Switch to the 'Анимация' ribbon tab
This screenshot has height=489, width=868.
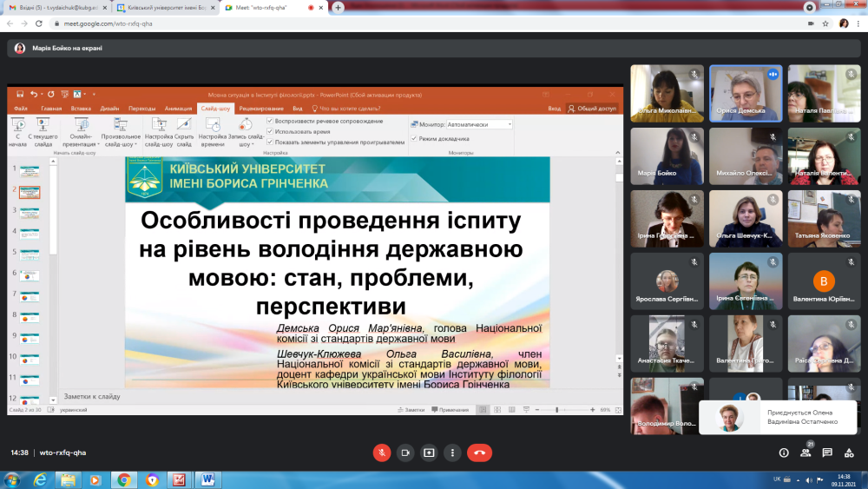click(x=178, y=109)
